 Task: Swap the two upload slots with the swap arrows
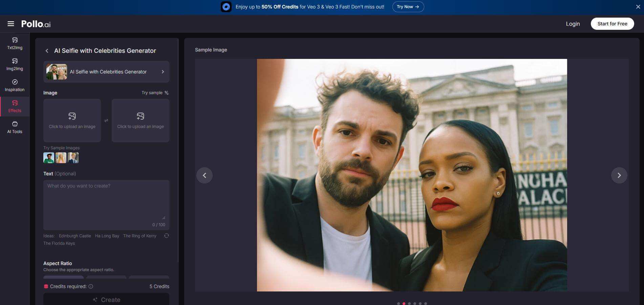106,120
